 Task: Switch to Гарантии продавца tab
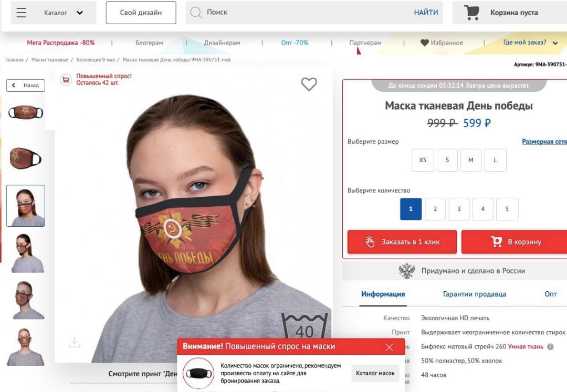click(475, 294)
